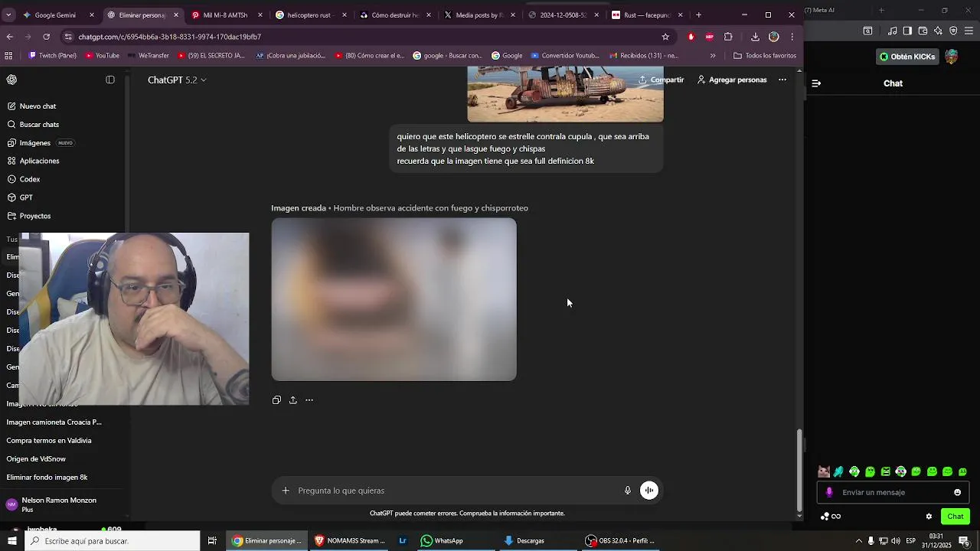
Task: Share the generated image response
Action: coord(293,400)
